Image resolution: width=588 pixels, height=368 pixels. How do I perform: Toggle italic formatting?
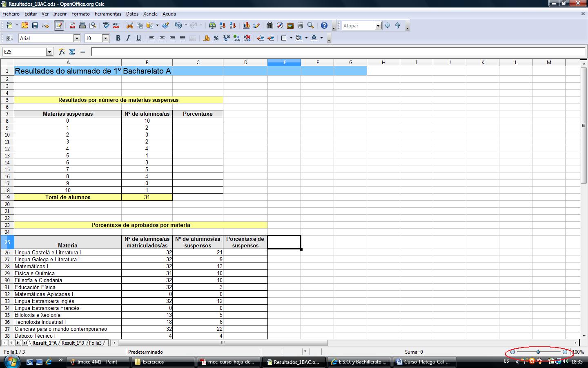click(x=128, y=38)
